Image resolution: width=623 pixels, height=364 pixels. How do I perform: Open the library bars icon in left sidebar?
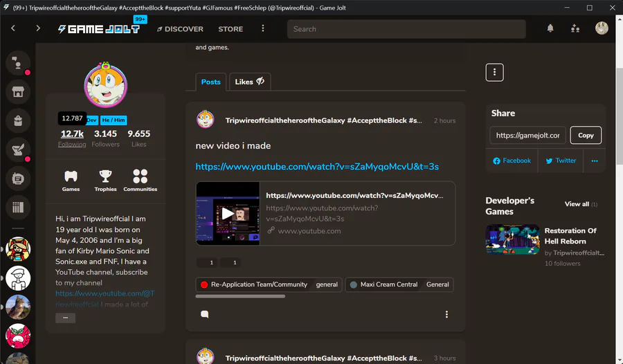coord(18,208)
